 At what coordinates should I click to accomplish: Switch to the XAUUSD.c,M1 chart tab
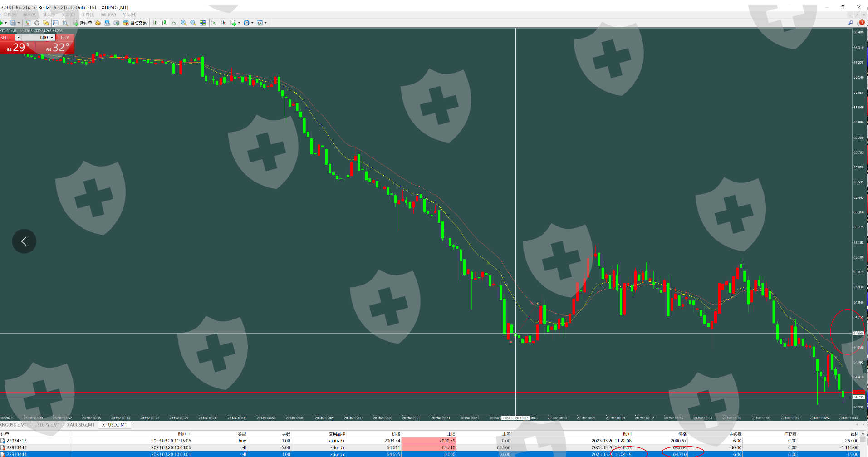click(81, 425)
